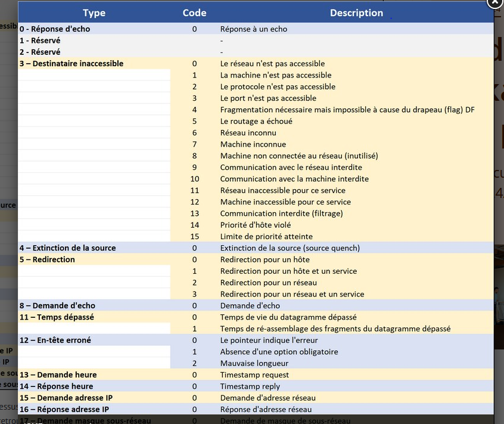Click the '5 – Redirection' type cell
Viewport: 504px width, 424px height.
pos(47,259)
